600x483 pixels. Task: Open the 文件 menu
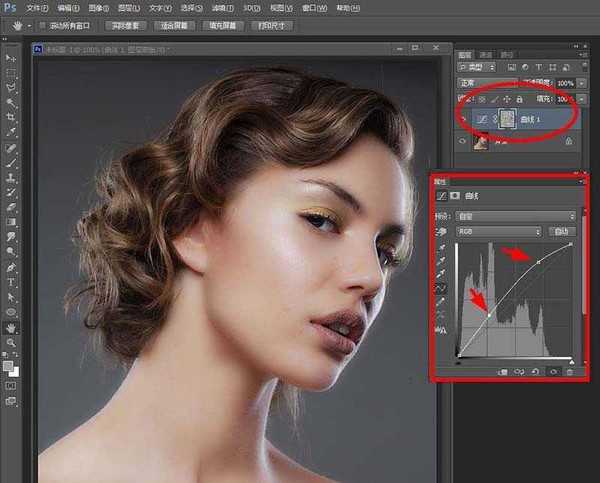coord(37,7)
